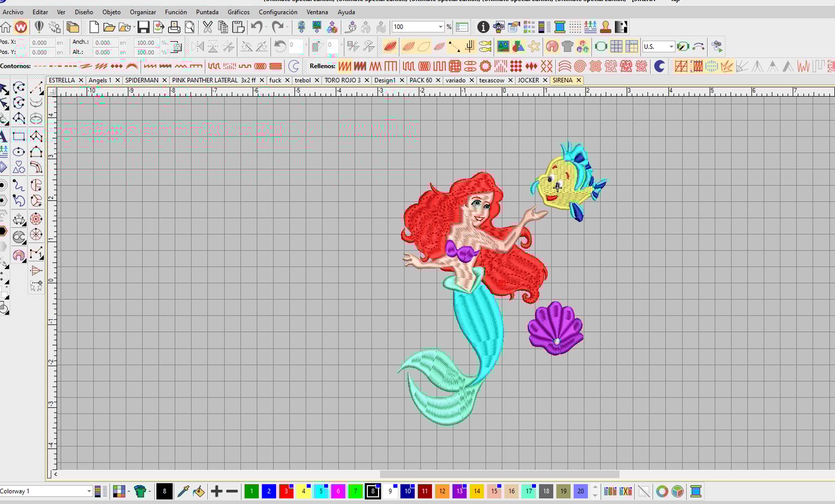Mirror the selection vertically
The image size is (835, 504).
click(x=213, y=47)
